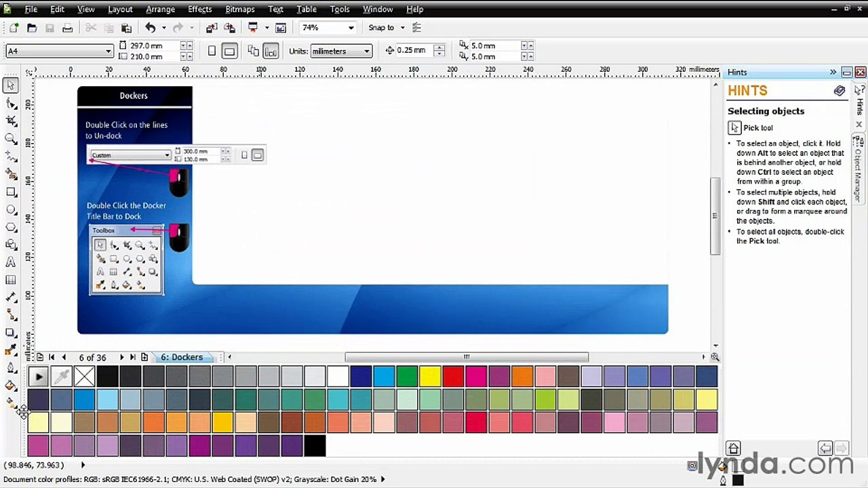
Task: Select the Outline Pen tool
Action: 11,368
